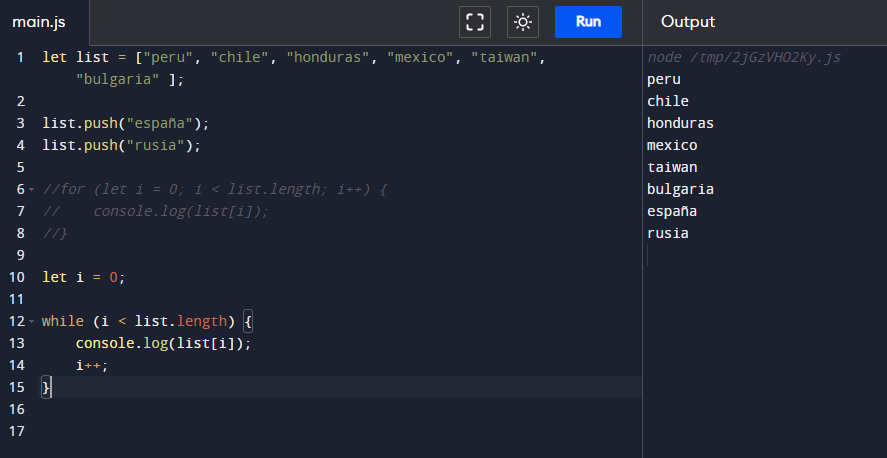Click the closing brace on line 15
The height and width of the screenshot is (458, 887).
coord(46,387)
